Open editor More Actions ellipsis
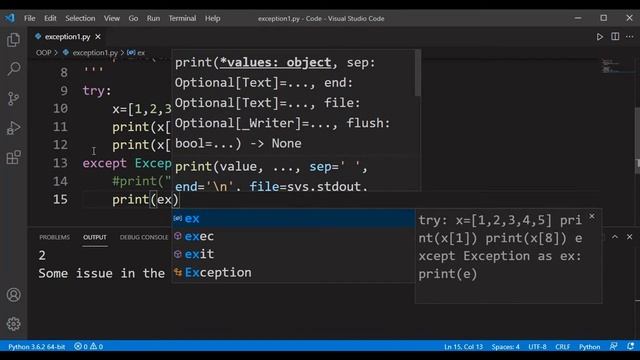This screenshot has height=360, width=640. 629,37
